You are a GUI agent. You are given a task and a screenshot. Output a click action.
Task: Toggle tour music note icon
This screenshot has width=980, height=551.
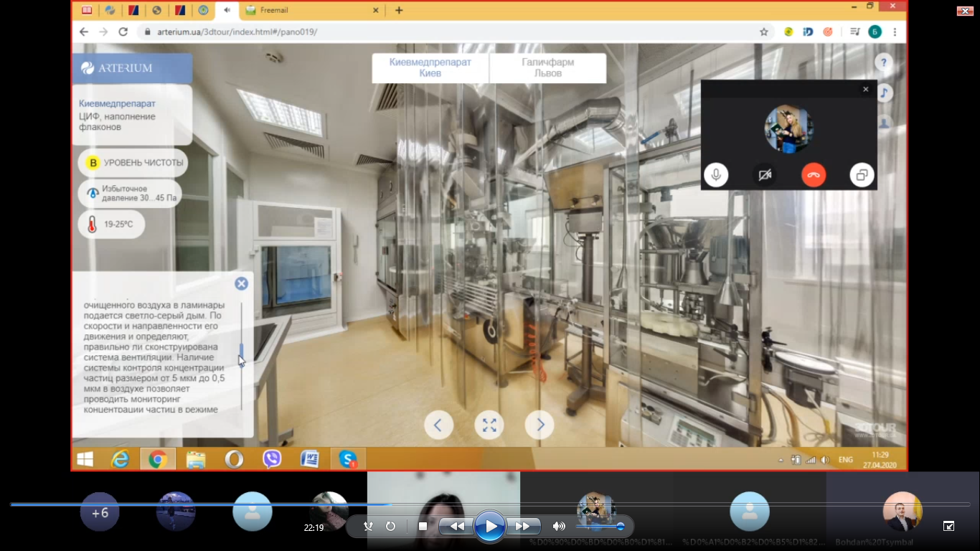(x=884, y=93)
